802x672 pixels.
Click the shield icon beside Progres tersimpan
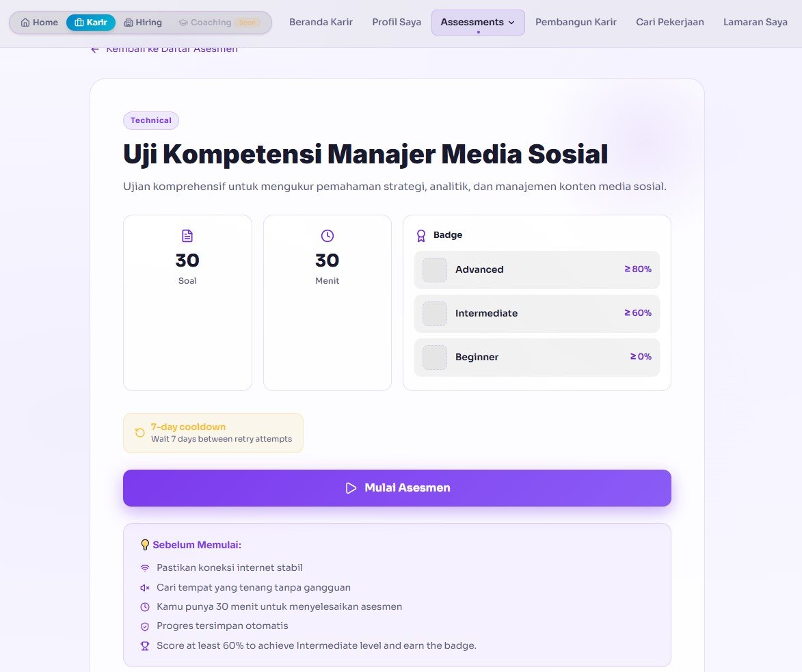tap(145, 626)
